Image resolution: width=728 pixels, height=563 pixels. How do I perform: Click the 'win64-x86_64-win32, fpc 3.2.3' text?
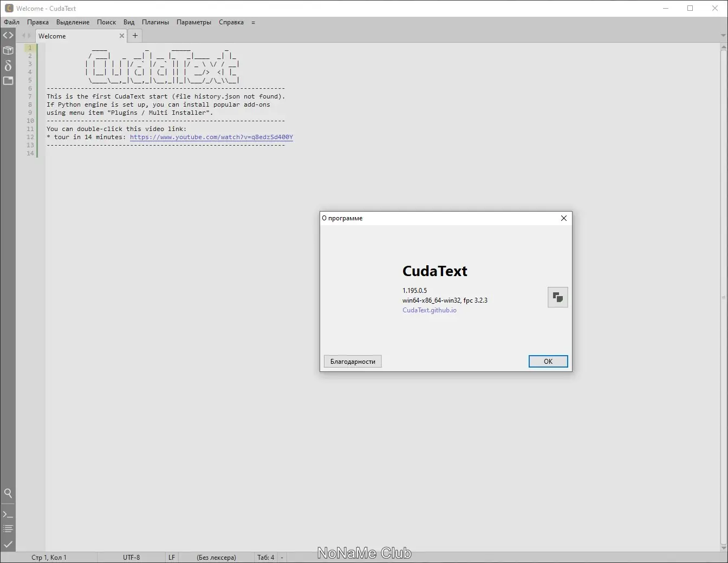pyautogui.click(x=445, y=300)
